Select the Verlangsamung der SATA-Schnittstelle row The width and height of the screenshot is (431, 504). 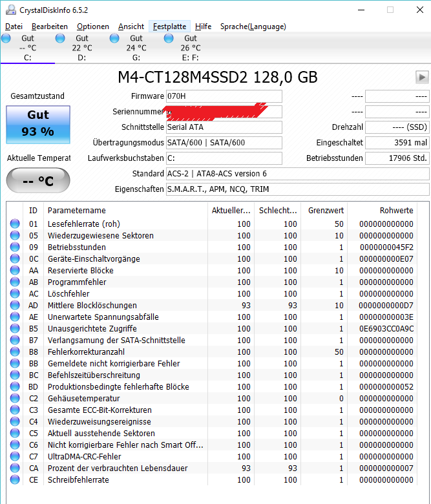click(x=212, y=340)
